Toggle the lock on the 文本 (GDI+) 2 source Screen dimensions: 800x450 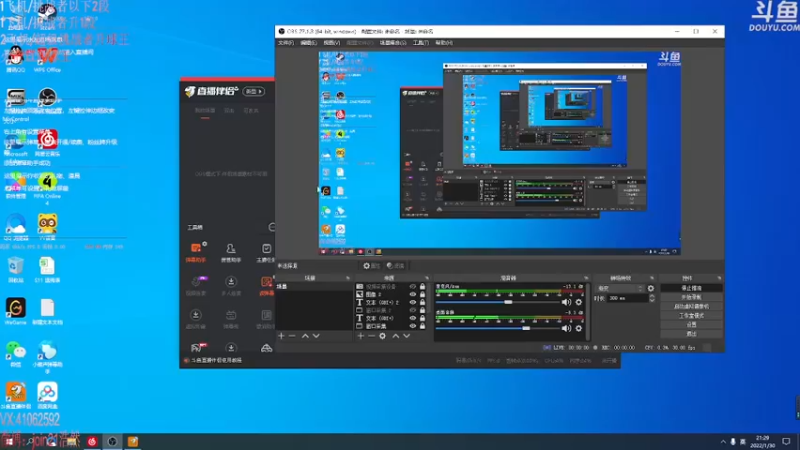tap(422, 302)
